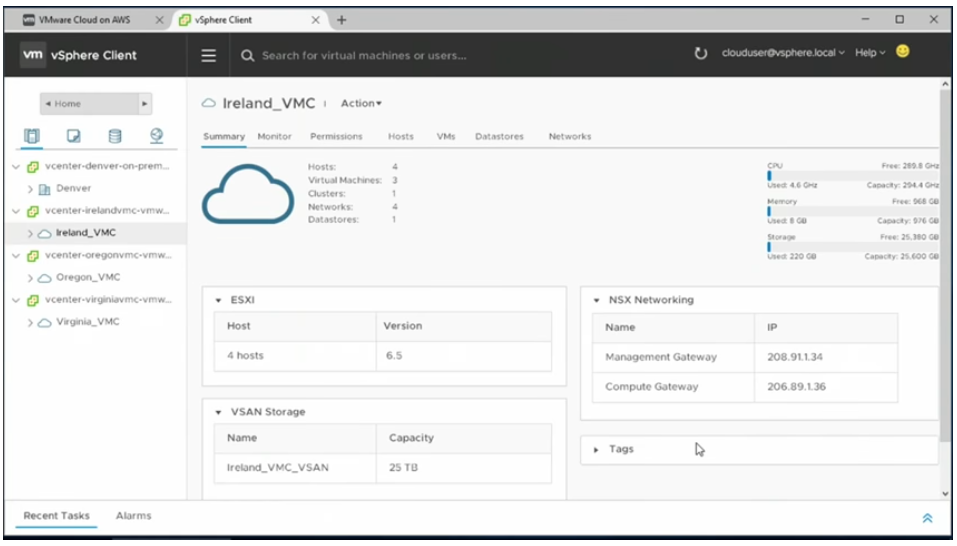The image size is (957, 546).
Task: Switch to VMware Cloud on AWS browser tab
Action: [x=87, y=20]
